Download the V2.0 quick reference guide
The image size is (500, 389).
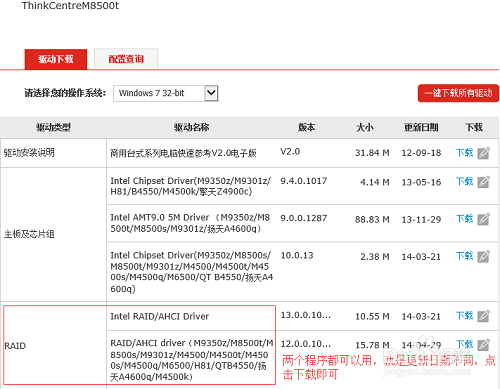pos(464,153)
